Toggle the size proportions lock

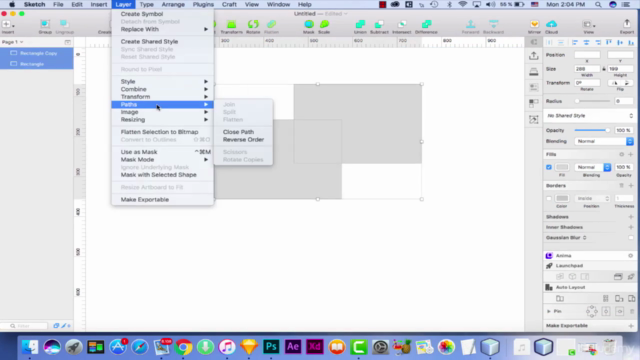604,69
